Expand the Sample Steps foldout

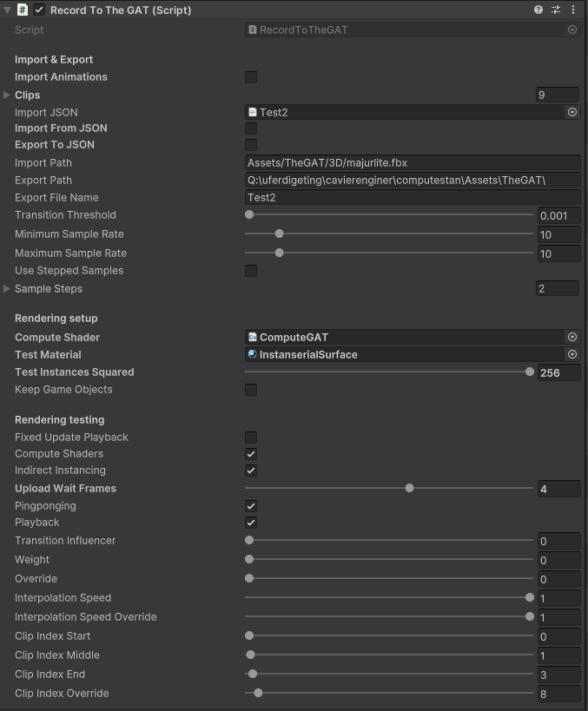(x=7, y=288)
